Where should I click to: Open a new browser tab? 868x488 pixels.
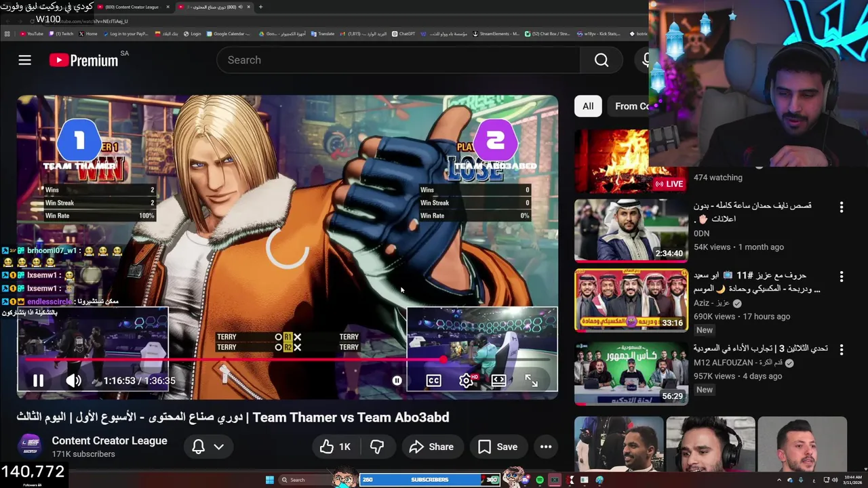point(260,7)
